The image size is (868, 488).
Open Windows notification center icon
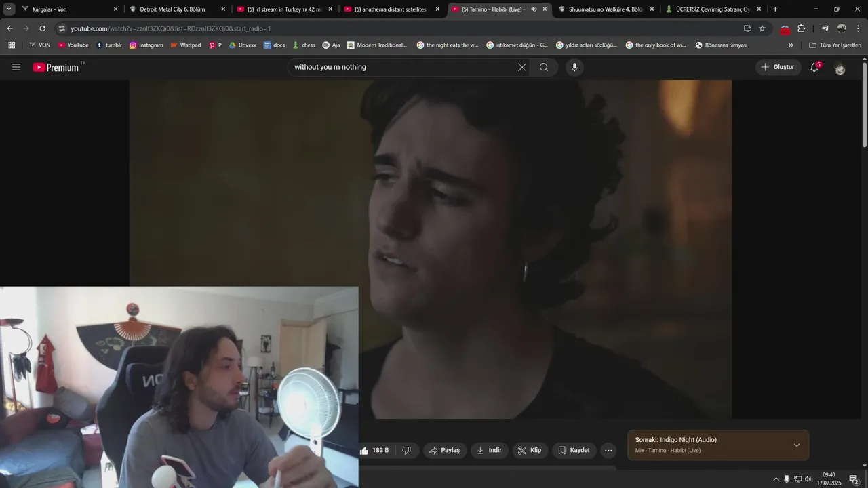854,479
